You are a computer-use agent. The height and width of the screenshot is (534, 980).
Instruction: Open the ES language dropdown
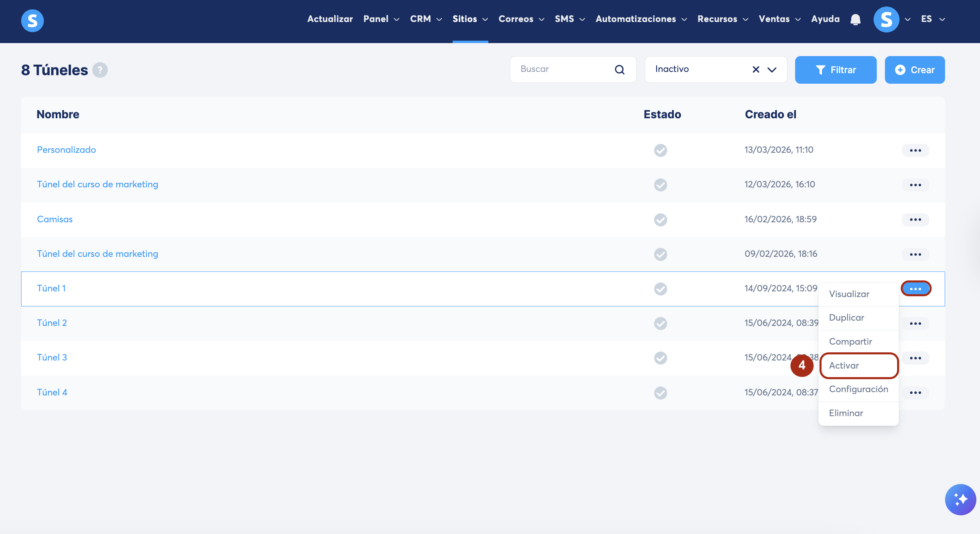click(x=933, y=19)
